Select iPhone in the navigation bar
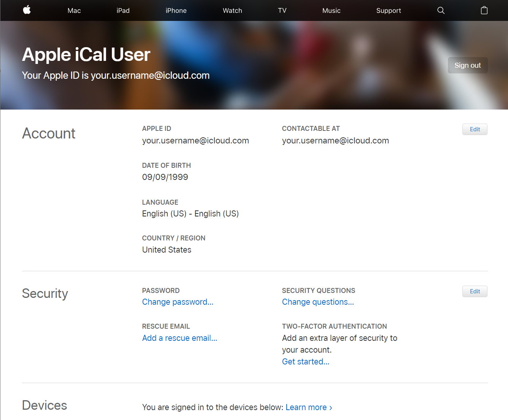 point(176,11)
